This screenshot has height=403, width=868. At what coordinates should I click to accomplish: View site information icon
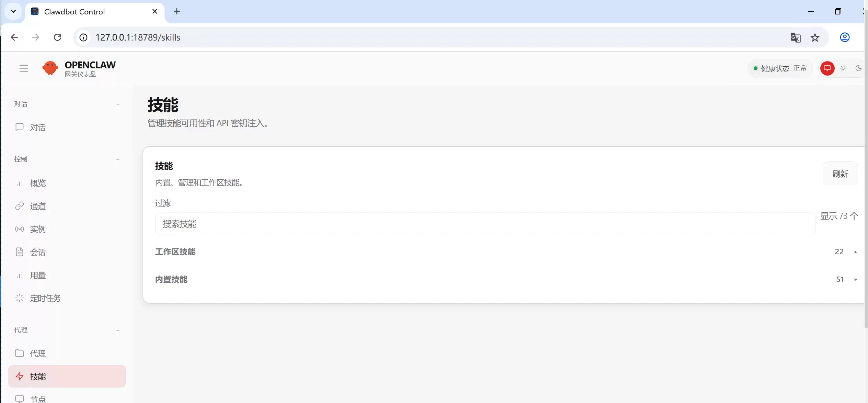pos(83,37)
